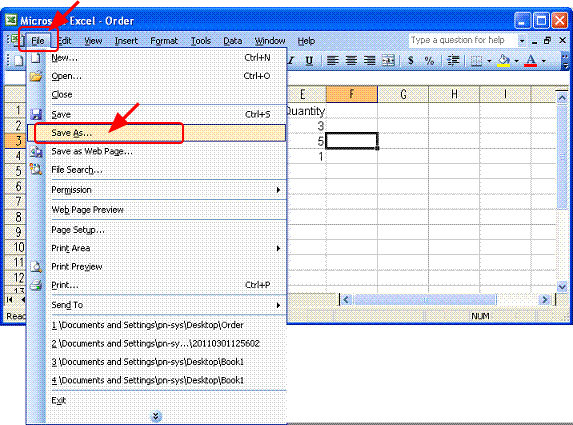Click the Print Preview magnifier icon

[36, 267]
